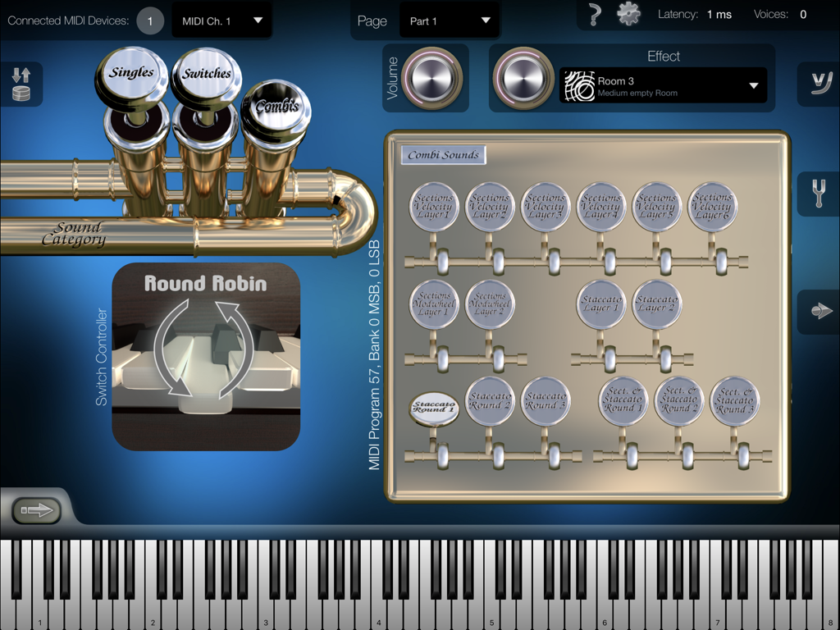This screenshot has height=630, width=840.
Task: Tap the arrow icon above the left keyboard edge
Action: click(39, 510)
